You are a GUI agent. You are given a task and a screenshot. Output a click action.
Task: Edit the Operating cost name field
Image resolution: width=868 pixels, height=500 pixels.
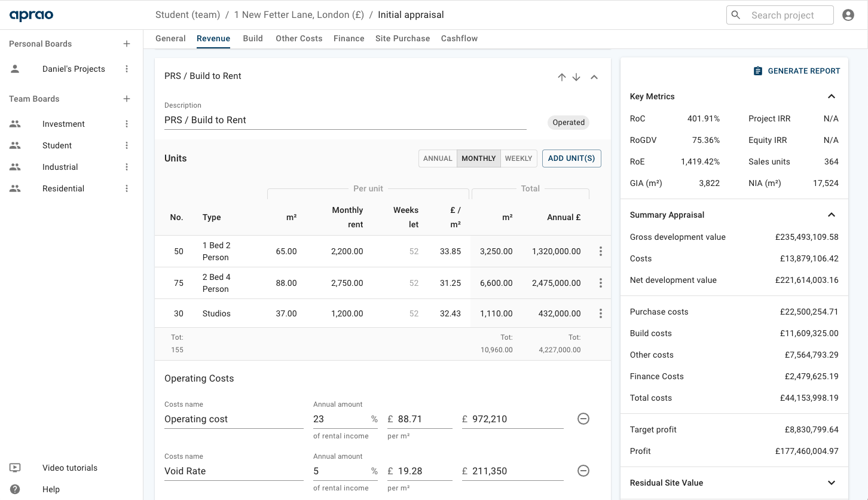(234, 419)
